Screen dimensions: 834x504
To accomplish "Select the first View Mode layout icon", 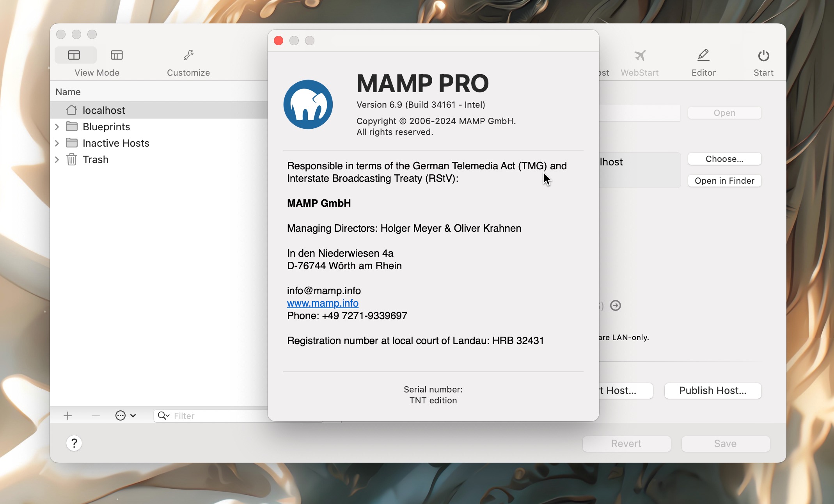I will [74, 55].
